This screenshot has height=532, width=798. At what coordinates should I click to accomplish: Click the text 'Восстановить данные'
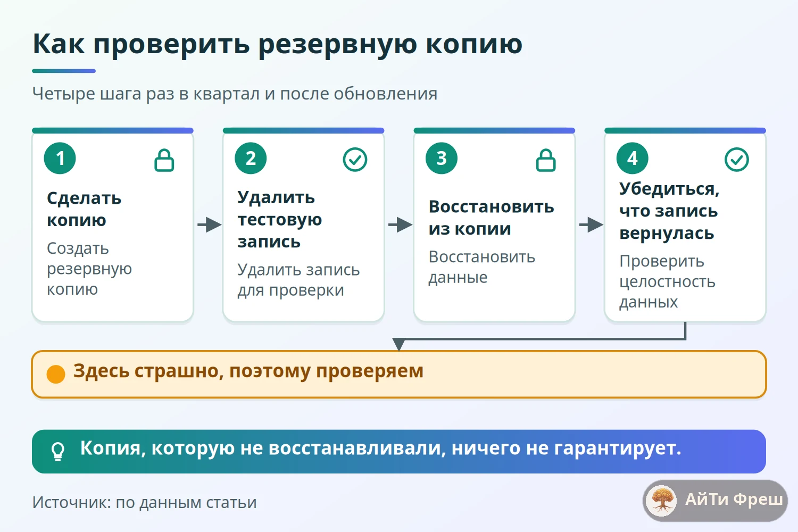click(482, 267)
